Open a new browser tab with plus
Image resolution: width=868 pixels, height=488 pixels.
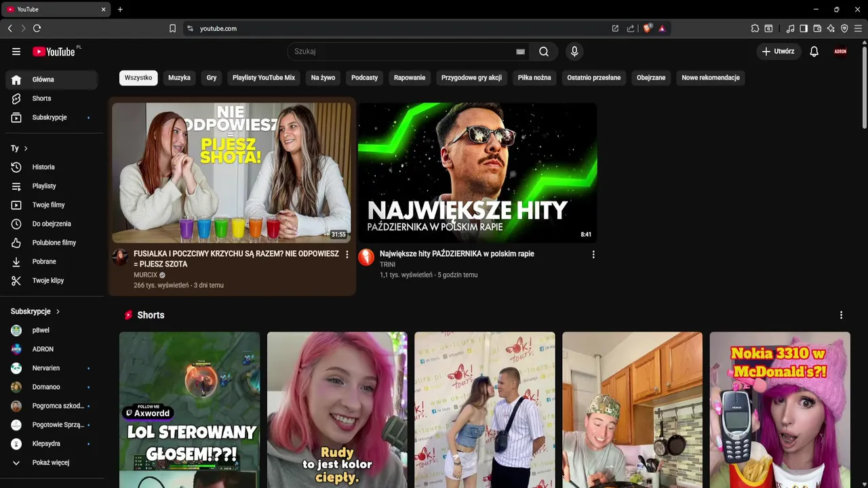click(x=120, y=9)
